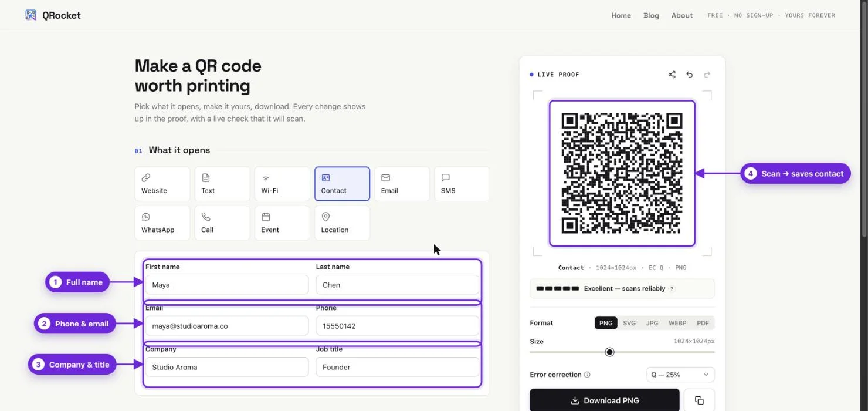
Task: Click the QRocket brand name
Action: (61, 15)
